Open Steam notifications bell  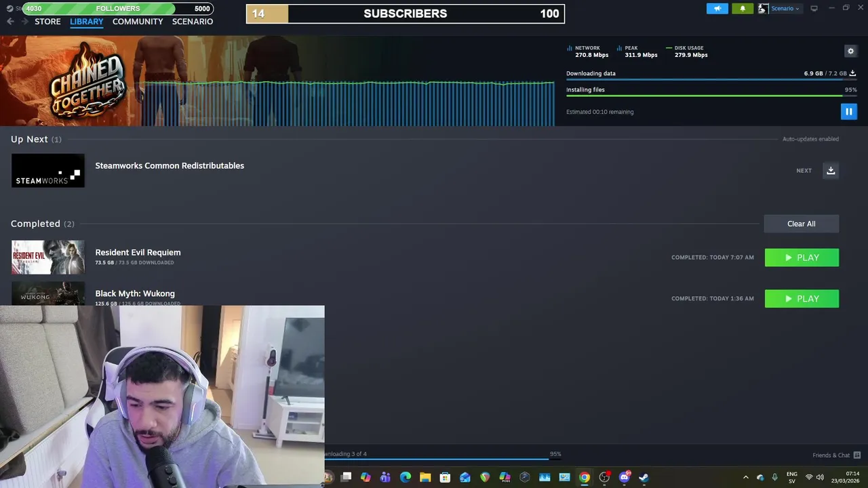(x=743, y=8)
